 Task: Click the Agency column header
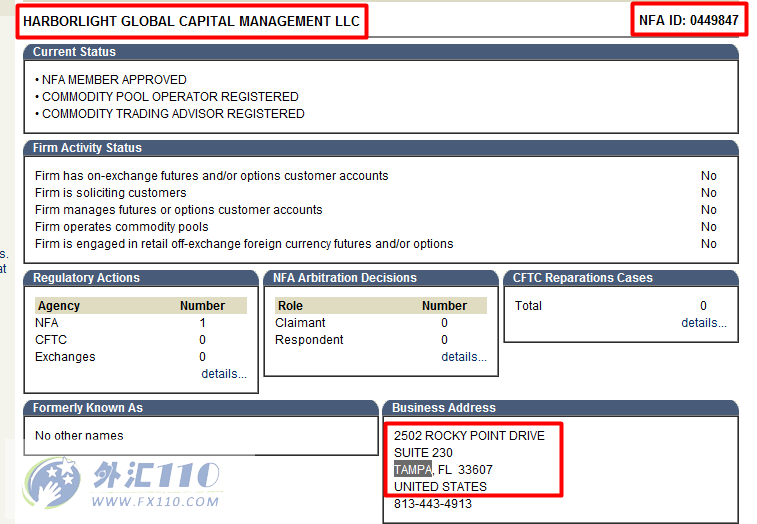pyautogui.click(x=58, y=306)
